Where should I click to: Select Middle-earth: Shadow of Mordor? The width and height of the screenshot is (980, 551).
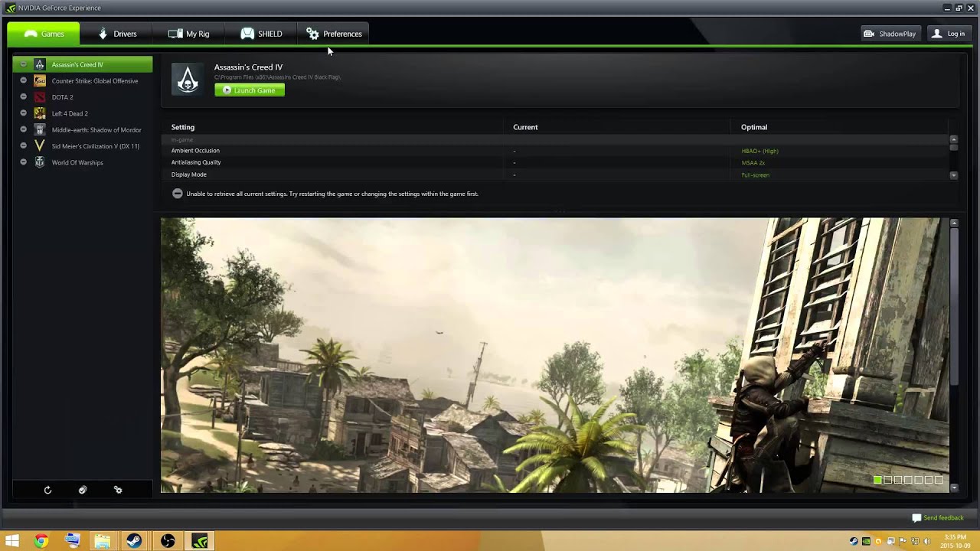(83, 130)
